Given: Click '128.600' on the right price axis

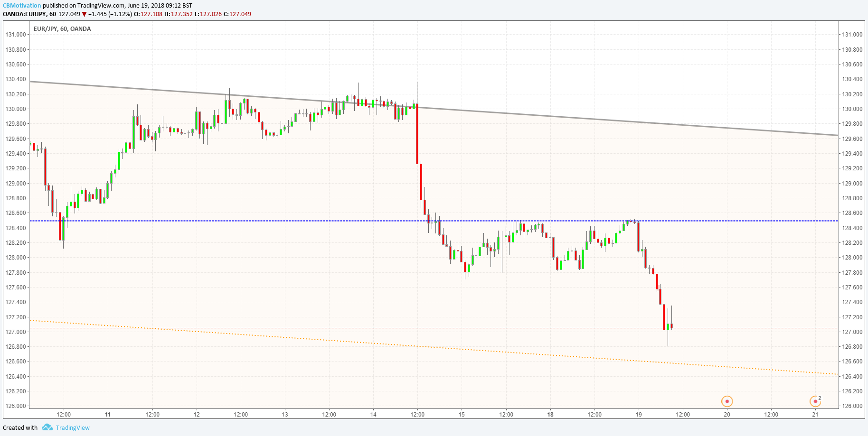Looking at the screenshot, I should click(x=852, y=213).
